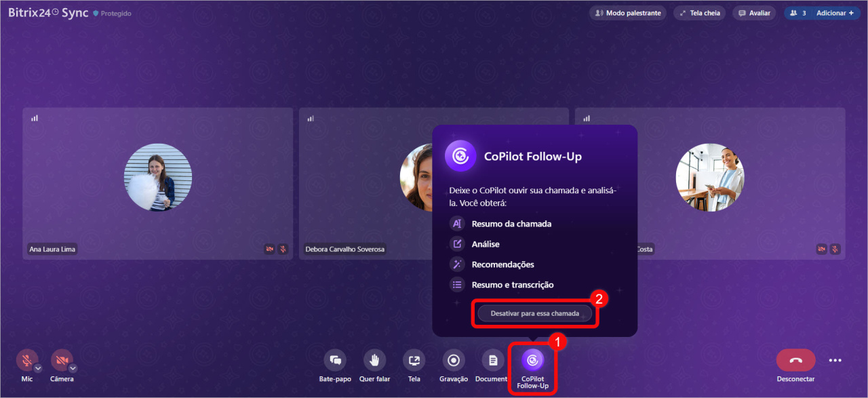This screenshot has width=868, height=398.
Task: Click camera-off icon on Costa's tile
Action: click(x=822, y=250)
